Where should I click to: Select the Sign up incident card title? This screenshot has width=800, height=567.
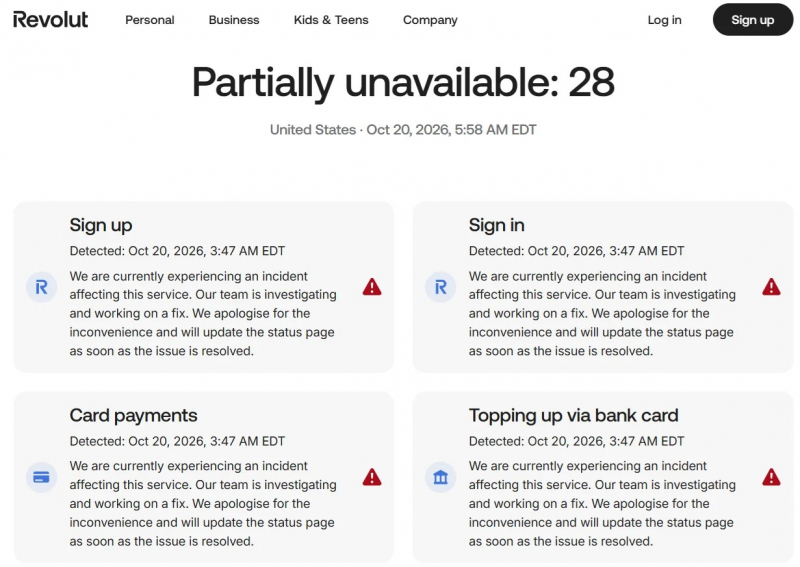click(101, 225)
